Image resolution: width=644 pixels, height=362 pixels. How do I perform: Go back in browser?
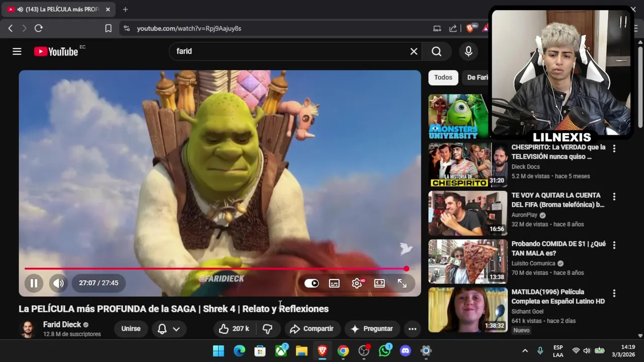tap(11, 29)
